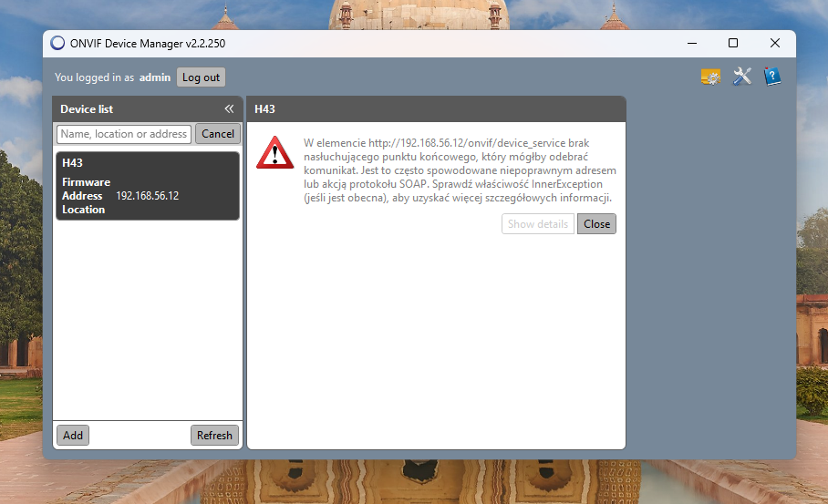Click the Firmware label of H43
This screenshot has width=828, height=504.
pyautogui.click(x=86, y=182)
